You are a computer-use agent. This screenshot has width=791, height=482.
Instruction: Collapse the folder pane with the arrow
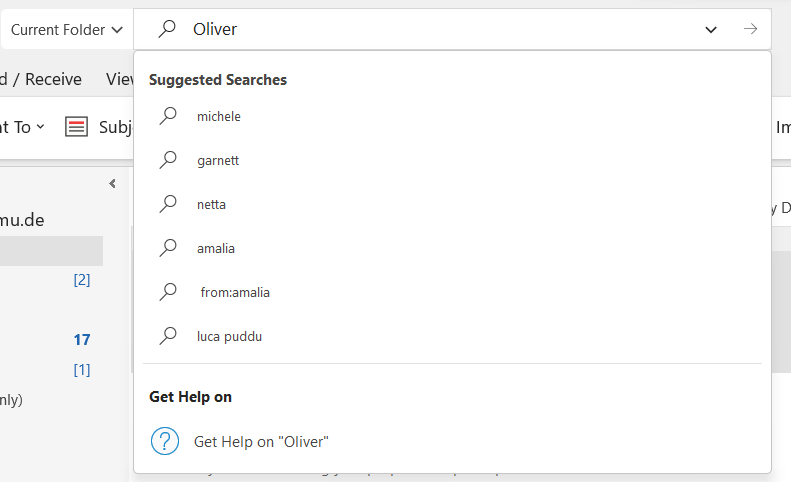click(x=112, y=183)
